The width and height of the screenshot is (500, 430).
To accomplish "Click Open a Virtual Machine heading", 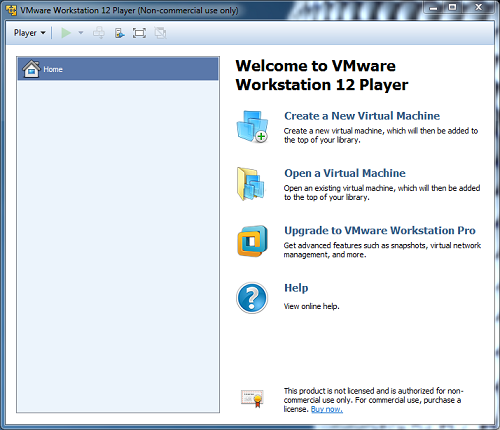I will pos(345,173).
